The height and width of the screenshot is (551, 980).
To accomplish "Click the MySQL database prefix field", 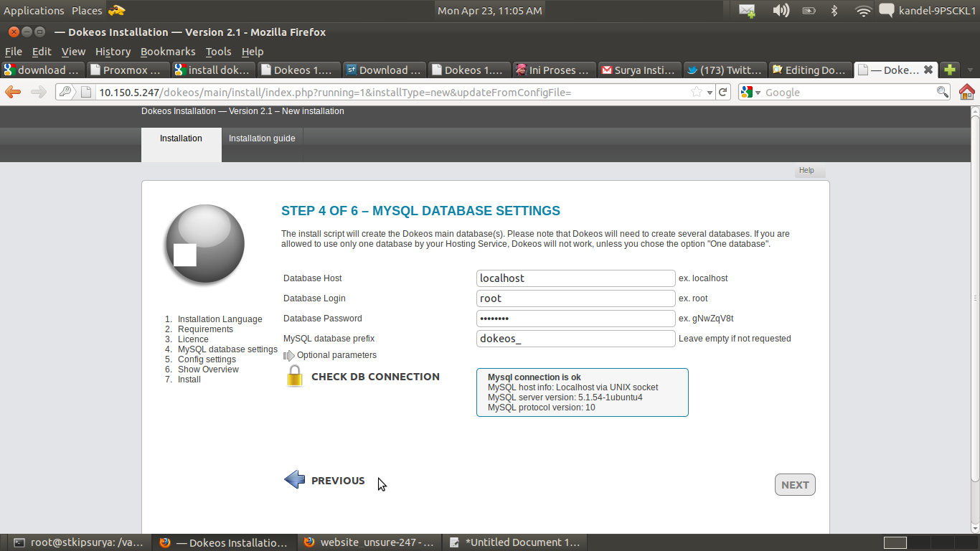I will click(575, 339).
